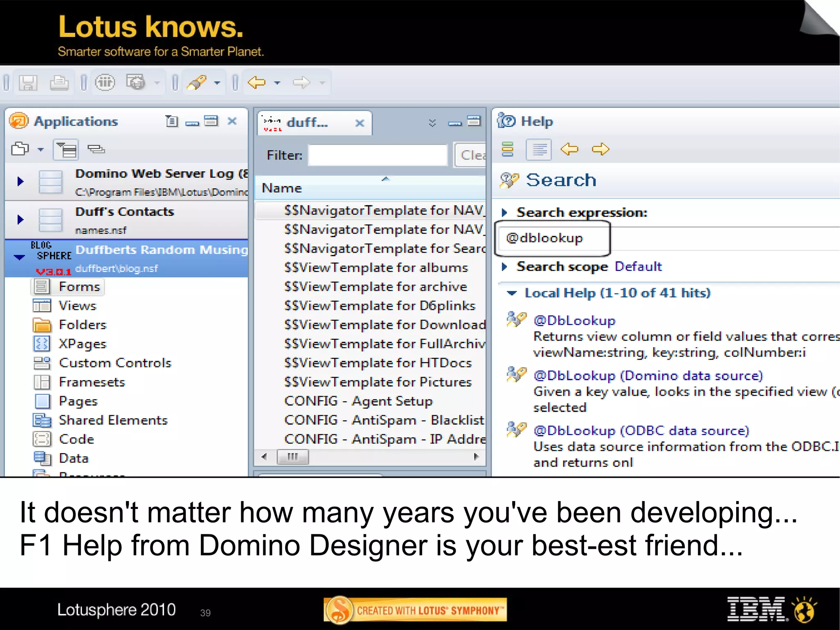The height and width of the screenshot is (630, 840).
Task: Click the Preview in Notes icon
Action: click(105, 82)
